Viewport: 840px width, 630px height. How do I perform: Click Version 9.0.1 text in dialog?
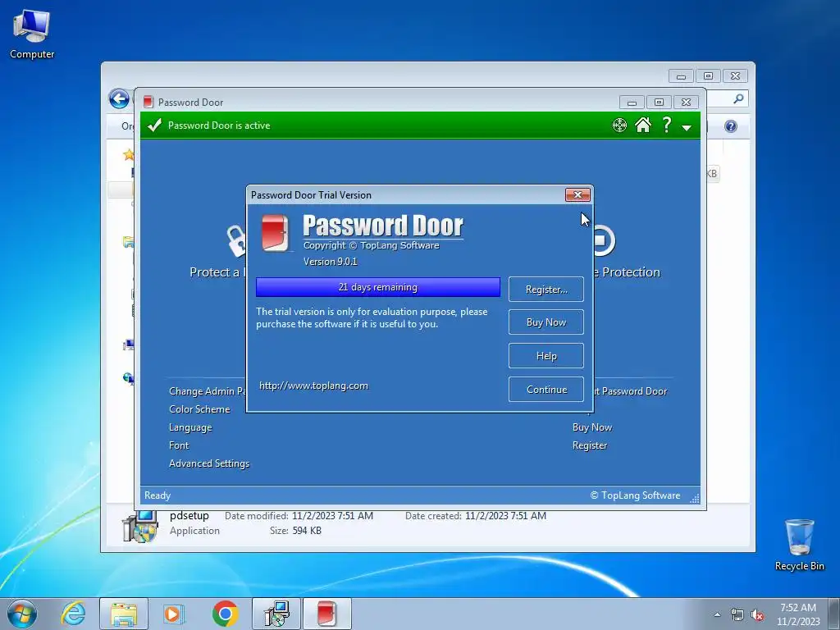click(x=330, y=262)
